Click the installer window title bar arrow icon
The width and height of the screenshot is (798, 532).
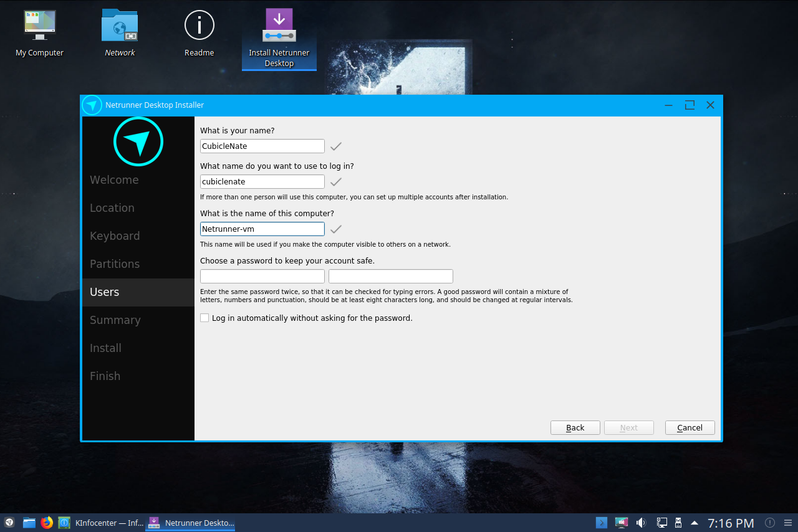click(x=92, y=105)
